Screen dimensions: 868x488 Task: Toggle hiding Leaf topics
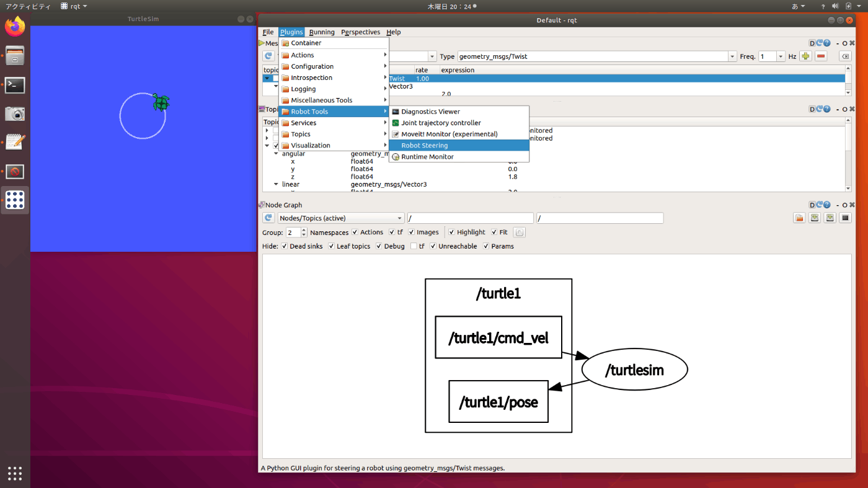coord(331,246)
